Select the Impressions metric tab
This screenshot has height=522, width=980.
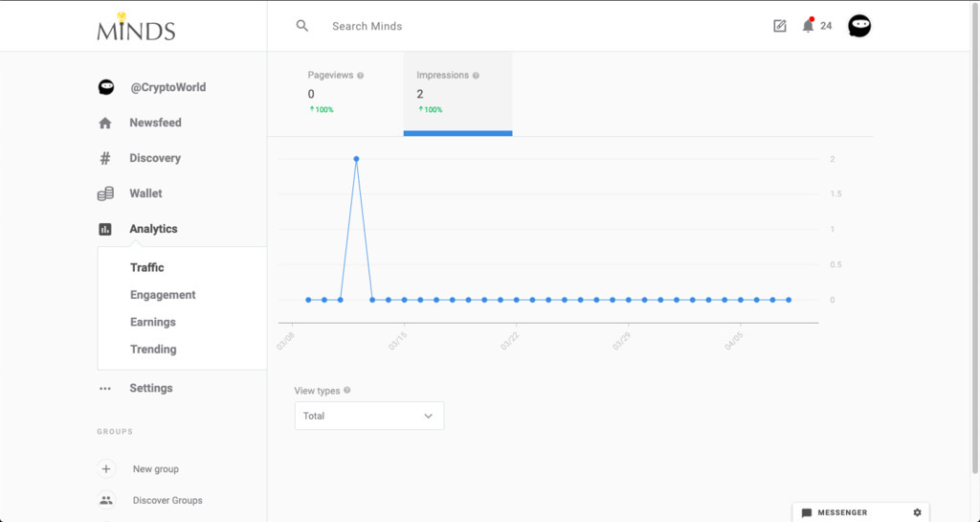tap(457, 93)
